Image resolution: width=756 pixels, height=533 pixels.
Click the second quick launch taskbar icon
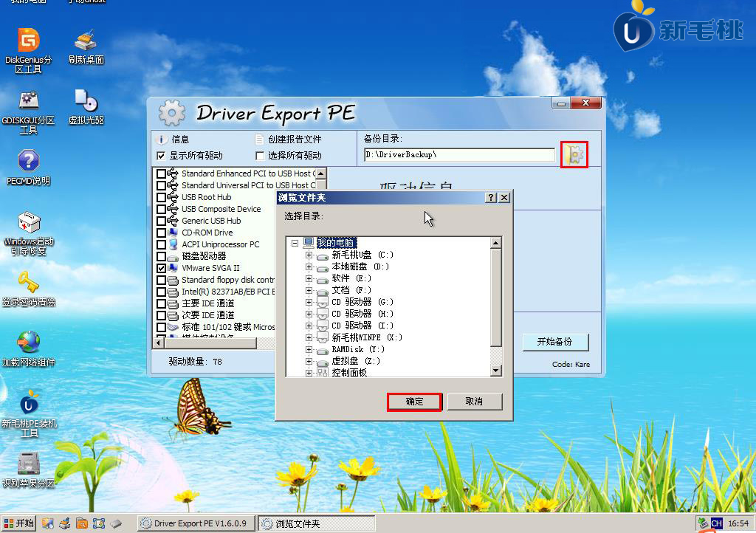coord(65,523)
